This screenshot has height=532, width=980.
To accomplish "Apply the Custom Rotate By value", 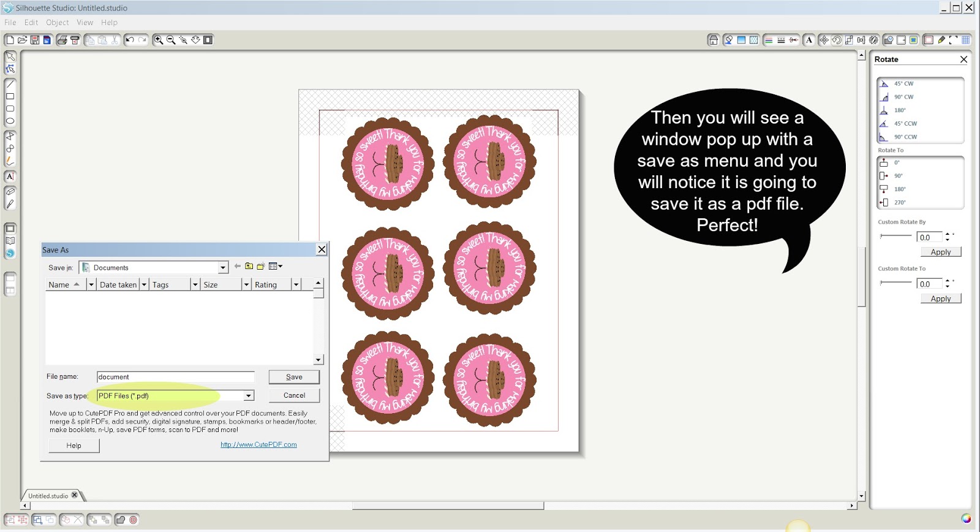I will (x=941, y=252).
